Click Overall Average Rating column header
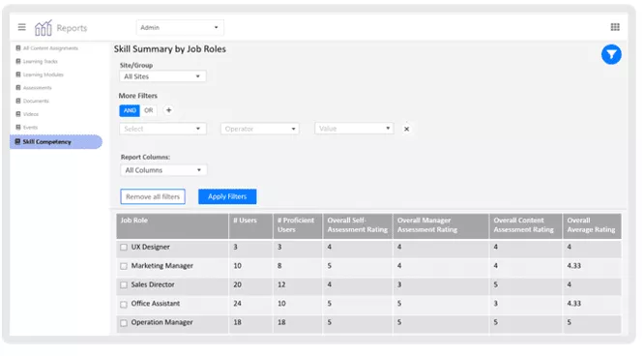 592,226
